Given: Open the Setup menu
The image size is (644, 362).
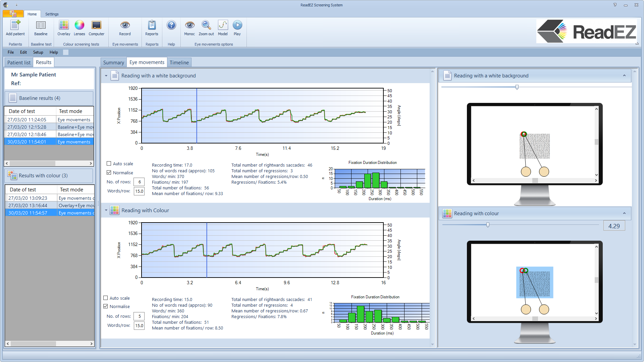Looking at the screenshot, I should tap(38, 52).
